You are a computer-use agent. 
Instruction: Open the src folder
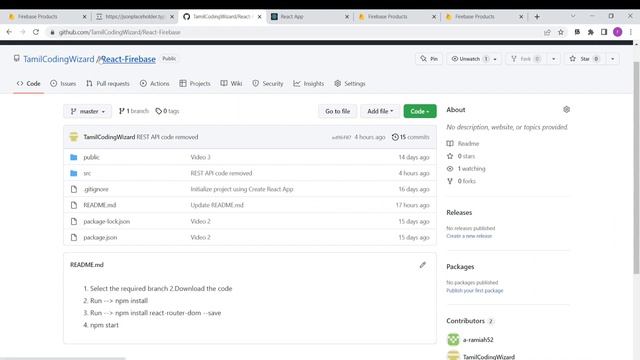point(87,173)
